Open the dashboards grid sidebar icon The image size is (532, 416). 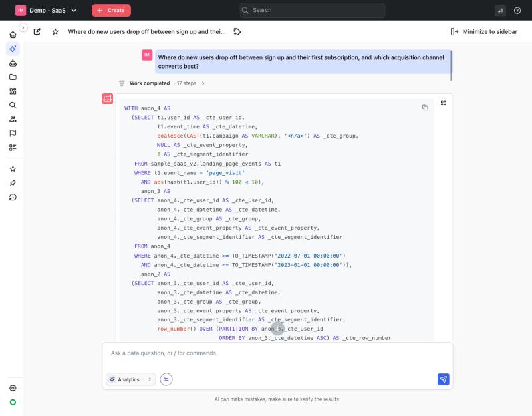click(x=13, y=91)
